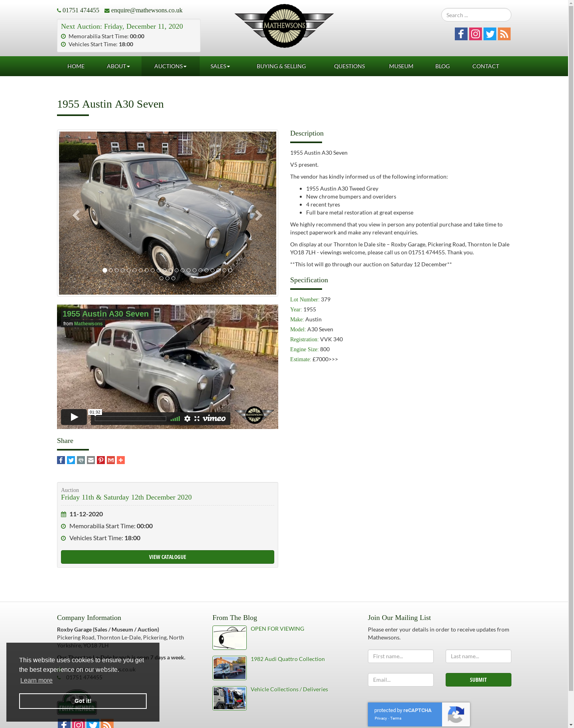Expand the SALES dropdown menu
The image size is (574, 728).
click(220, 66)
